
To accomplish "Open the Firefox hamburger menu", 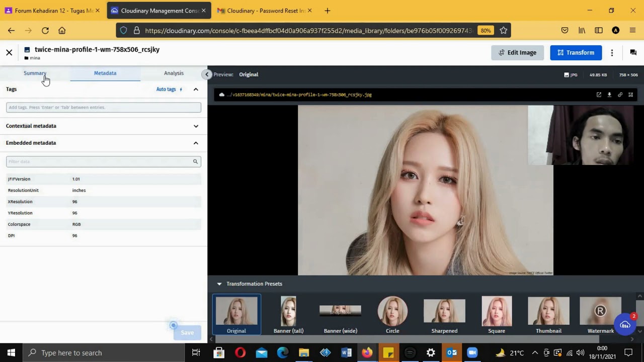I will tap(632, 31).
